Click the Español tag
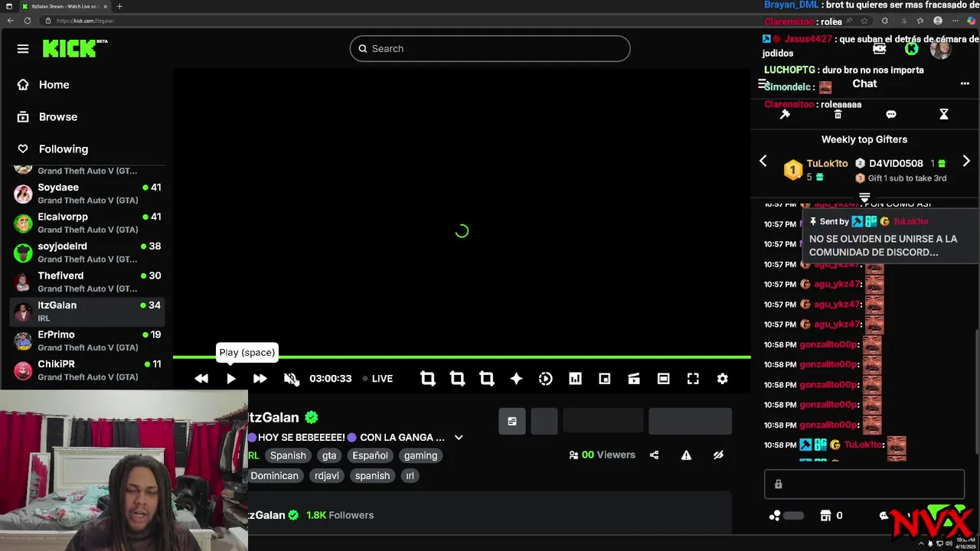Screen dimensions: 980x551 click(370, 455)
